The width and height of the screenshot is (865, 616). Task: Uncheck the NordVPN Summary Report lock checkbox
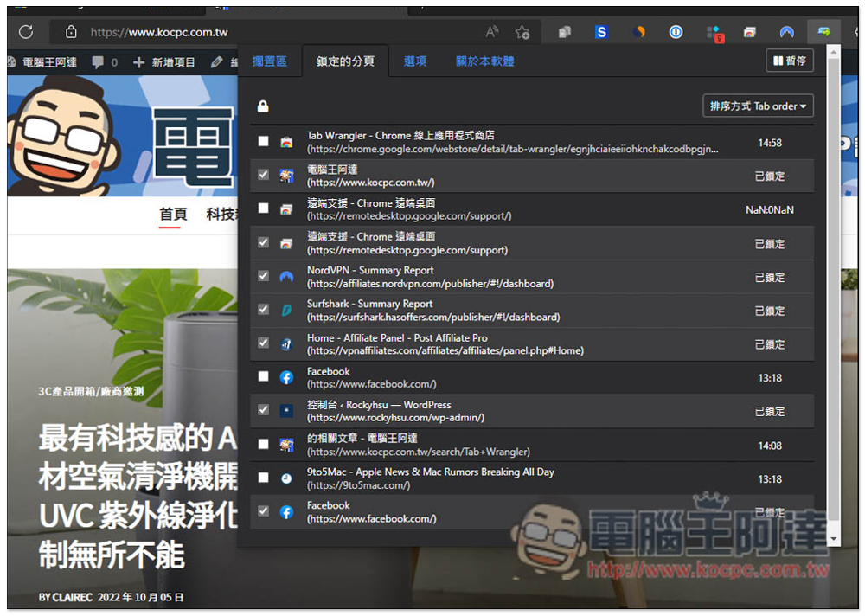click(263, 276)
